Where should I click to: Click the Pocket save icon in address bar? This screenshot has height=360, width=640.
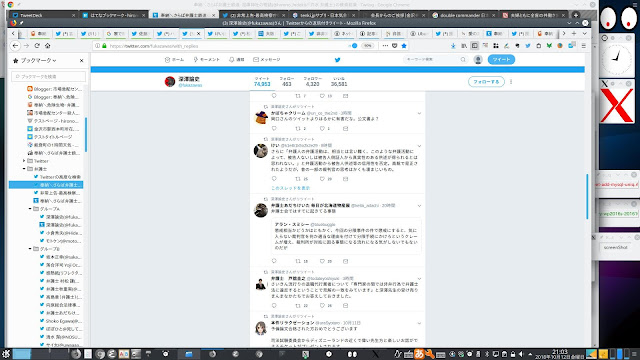pyautogui.click(x=395, y=46)
